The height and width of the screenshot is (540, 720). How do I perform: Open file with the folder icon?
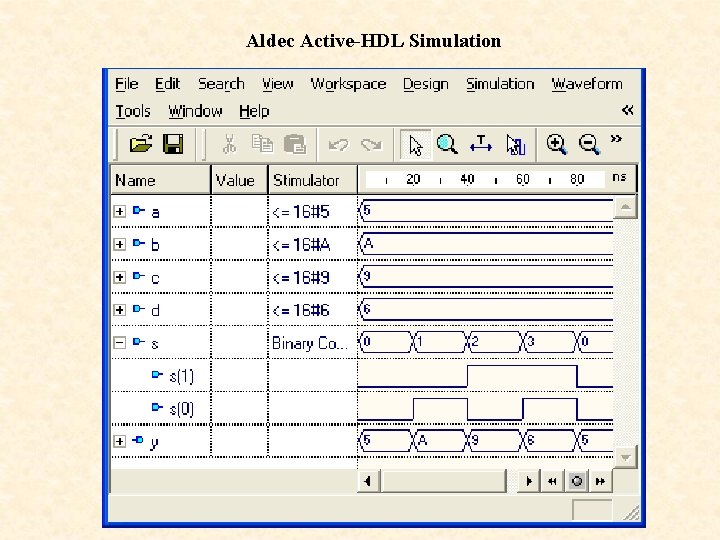click(x=141, y=144)
